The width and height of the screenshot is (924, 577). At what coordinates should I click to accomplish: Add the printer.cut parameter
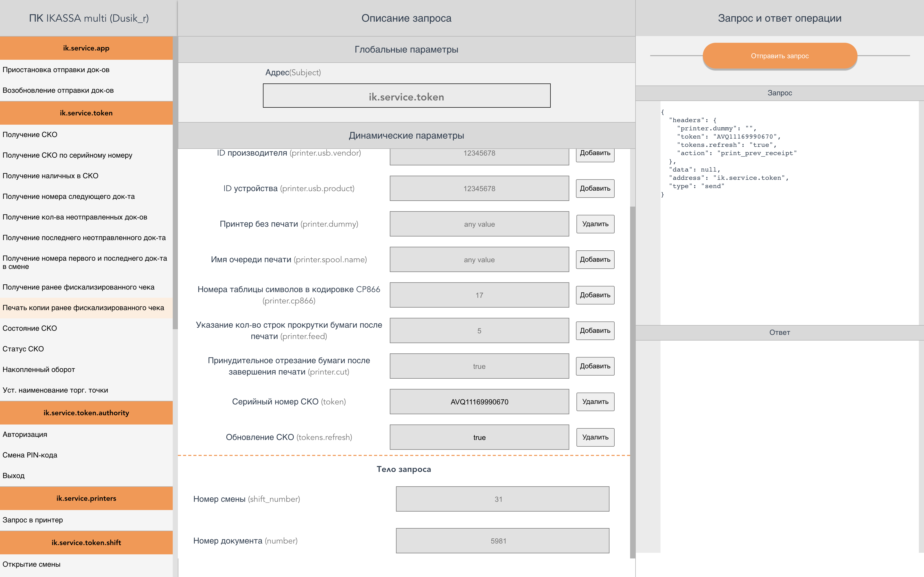(595, 366)
